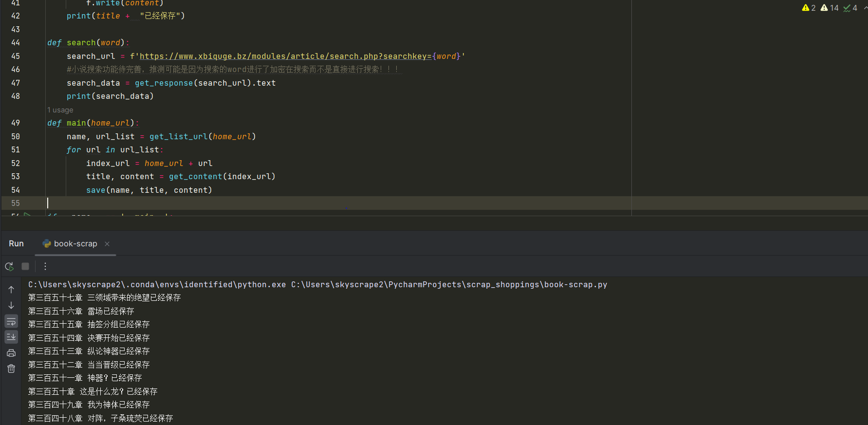868x425 pixels.
Task: Toggle scroll to end of output
Action: coord(11,337)
